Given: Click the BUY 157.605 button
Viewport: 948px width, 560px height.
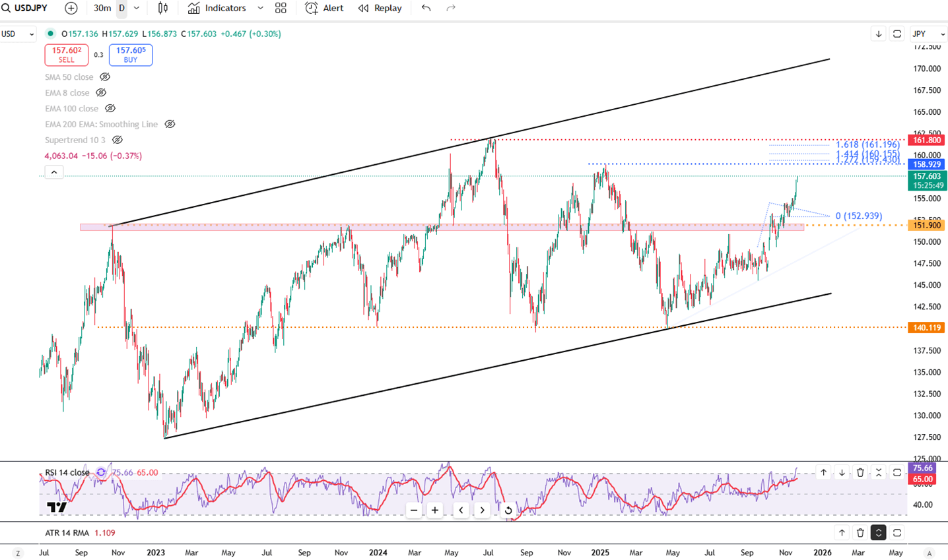Looking at the screenshot, I should 131,55.
